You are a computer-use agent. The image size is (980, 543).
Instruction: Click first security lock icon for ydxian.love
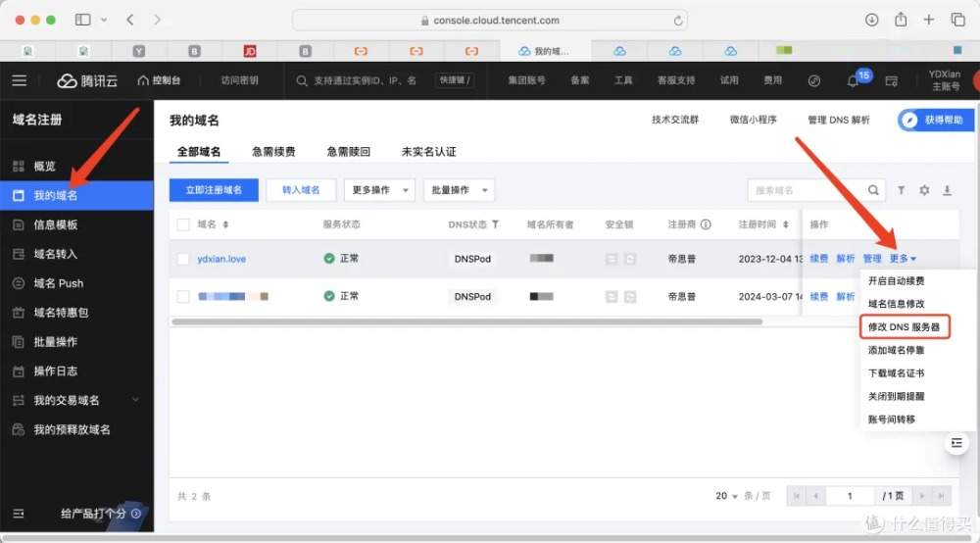[x=612, y=259]
